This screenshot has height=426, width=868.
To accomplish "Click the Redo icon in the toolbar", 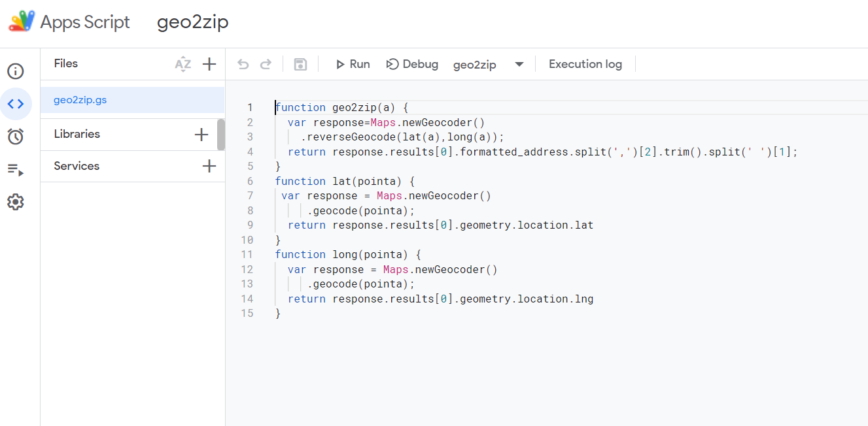I will [266, 63].
